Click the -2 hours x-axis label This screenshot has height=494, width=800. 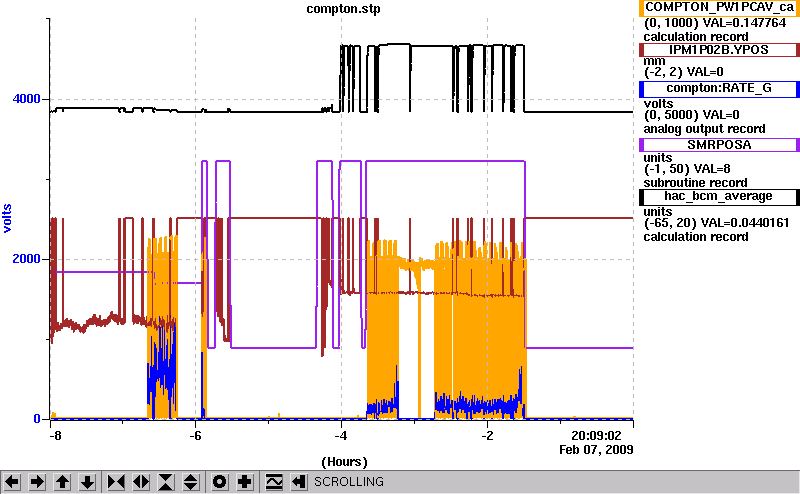(487, 436)
